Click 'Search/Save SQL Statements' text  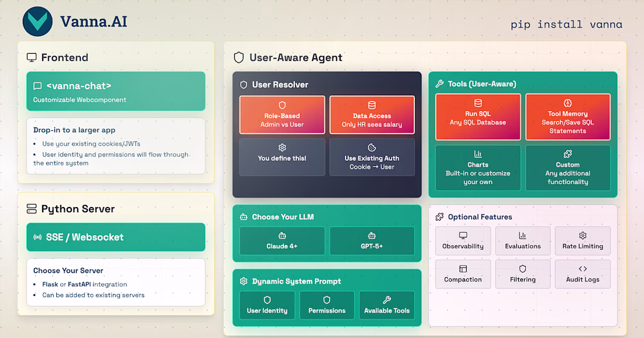coord(568,126)
